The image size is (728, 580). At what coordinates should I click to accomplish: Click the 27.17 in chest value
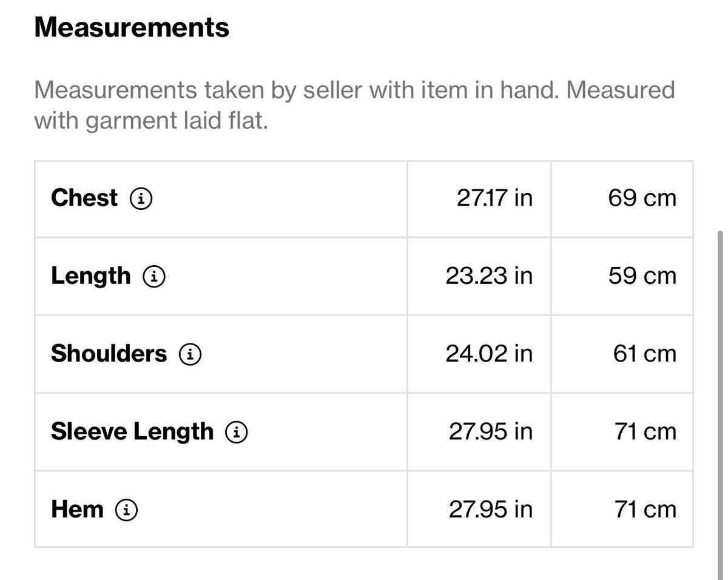pos(494,198)
